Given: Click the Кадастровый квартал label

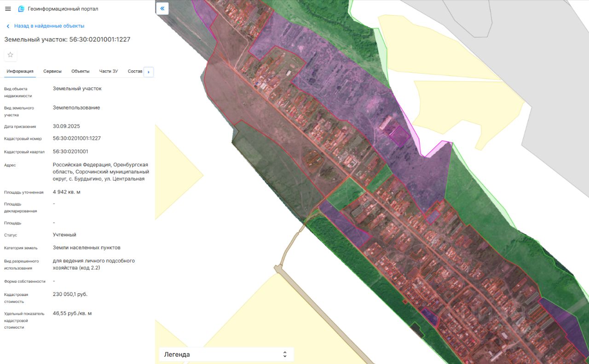Looking at the screenshot, I should 24,152.
